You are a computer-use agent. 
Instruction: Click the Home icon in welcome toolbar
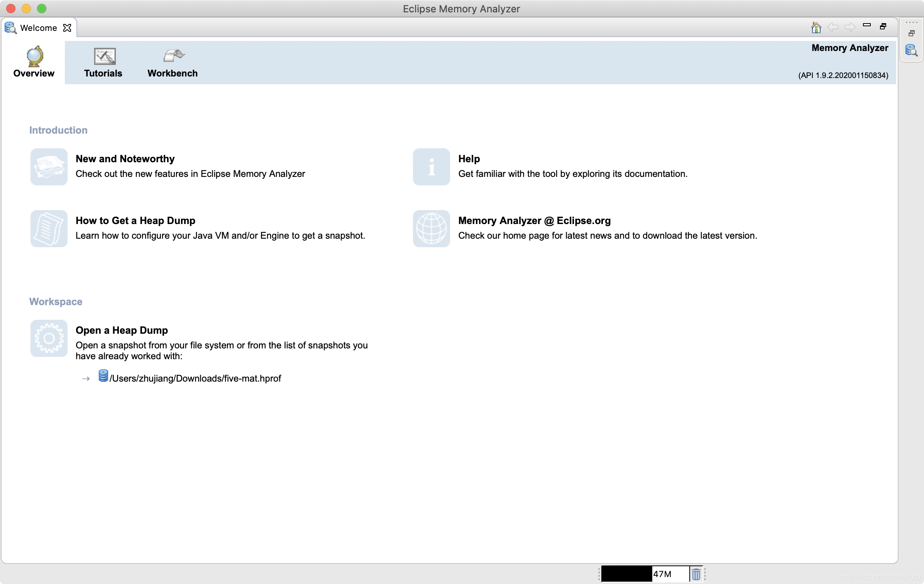816,27
